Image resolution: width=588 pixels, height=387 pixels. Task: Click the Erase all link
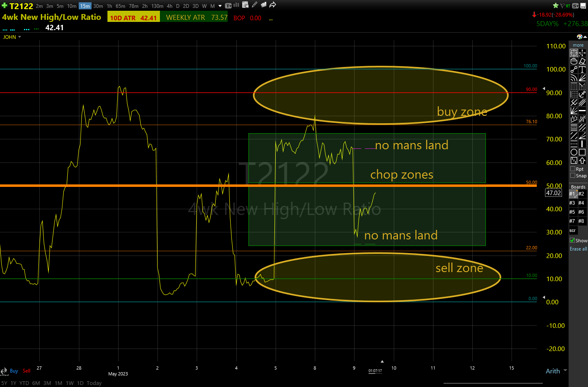point(578,249)
